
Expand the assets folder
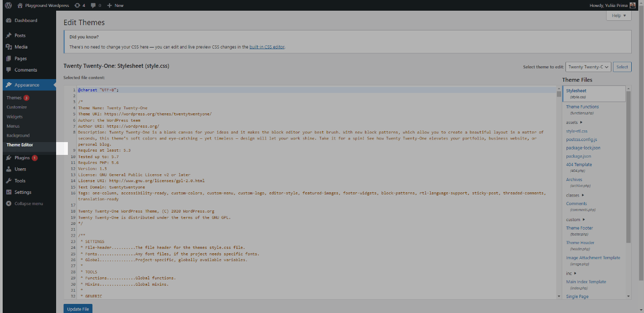coord(575,122)
